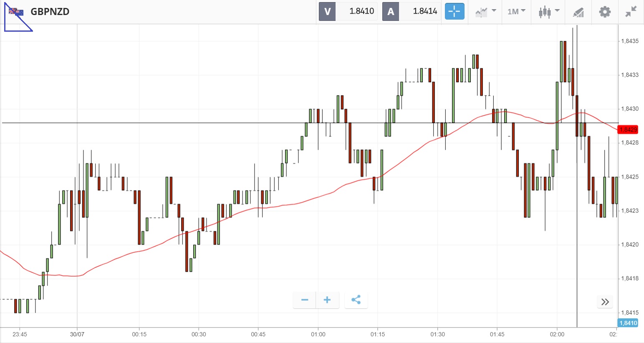Open the 1M timeframe dropdown

(516, 11)
